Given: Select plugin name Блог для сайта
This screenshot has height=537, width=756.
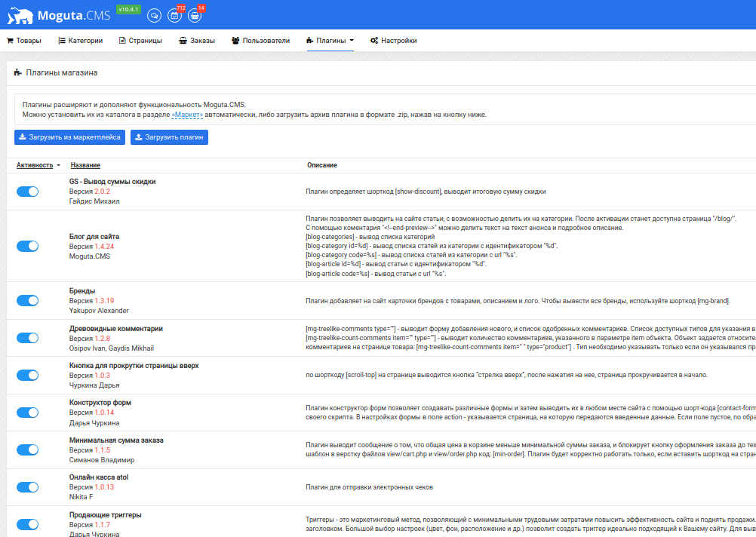Looking at the screenshot, I should pyautogui.click(x=94, y=237).
